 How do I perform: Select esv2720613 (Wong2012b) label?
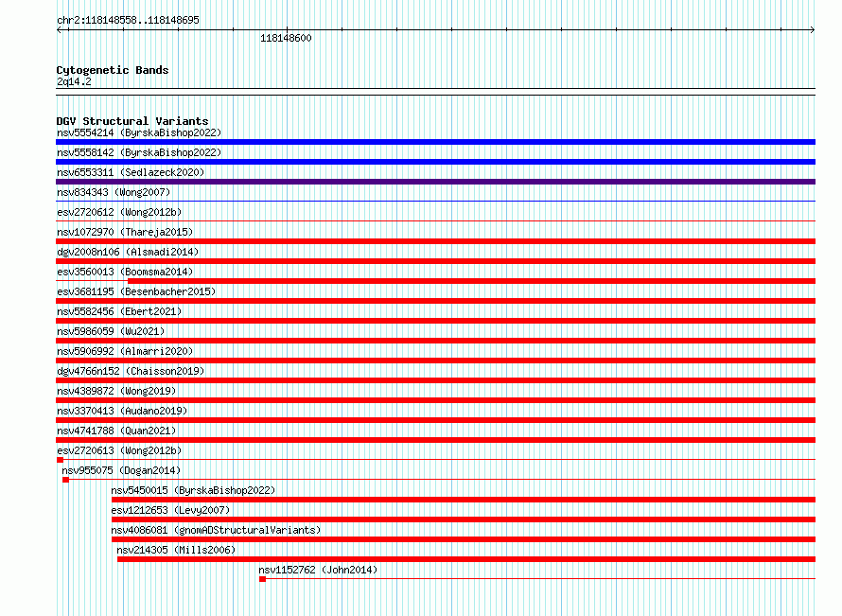pos(119,450)
